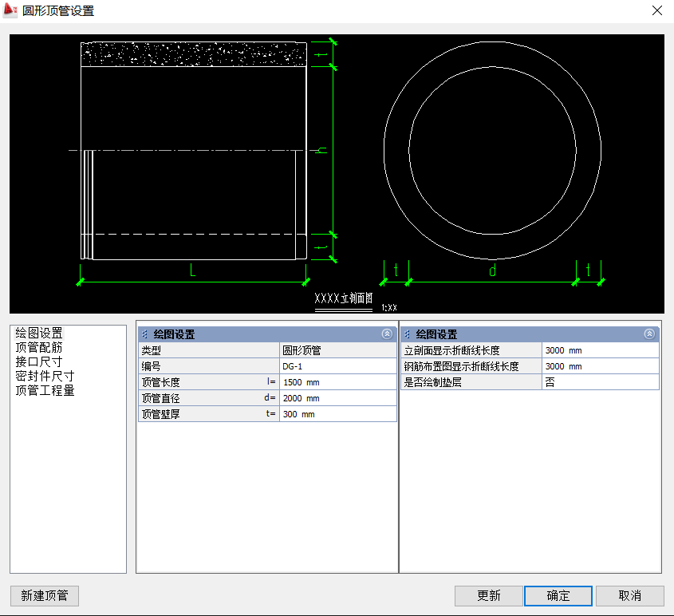Show the 顶管工程量 page

coord(45,391)
